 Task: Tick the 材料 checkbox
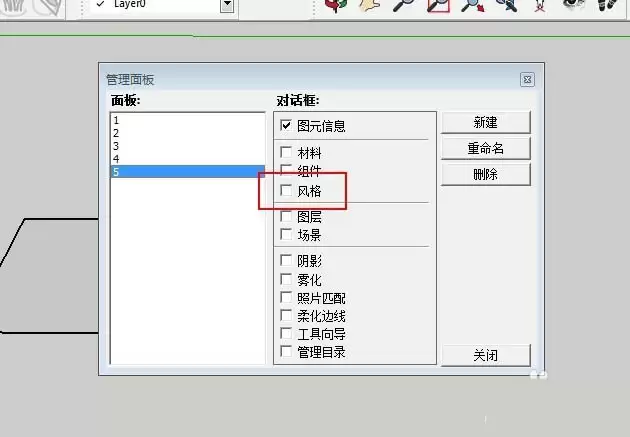(287, 153)
